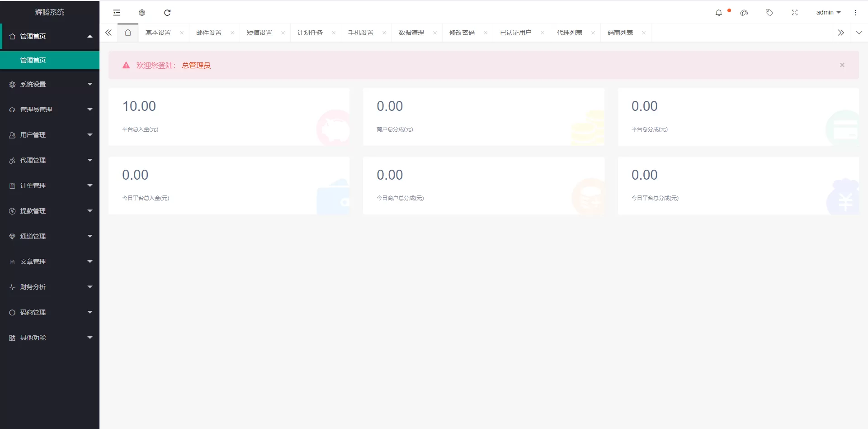Screen dimensions: 868x429
Task: Open the tab operations dropdown arrow
Action: click(x=859, y=33)
